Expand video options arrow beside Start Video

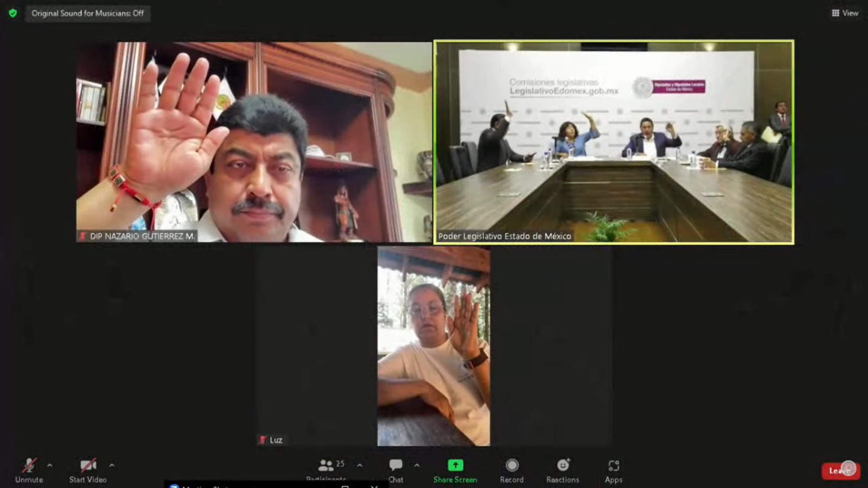[112, 465]
